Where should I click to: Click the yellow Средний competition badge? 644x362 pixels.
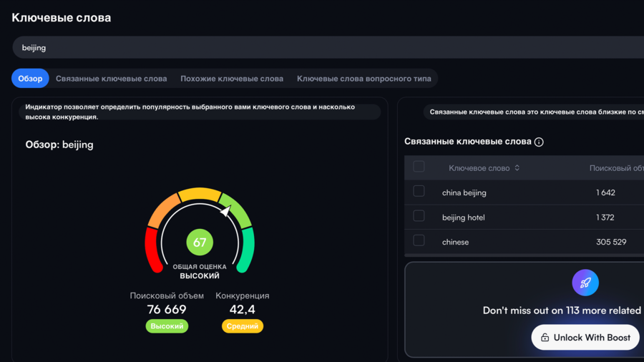[x=243, y=326]
